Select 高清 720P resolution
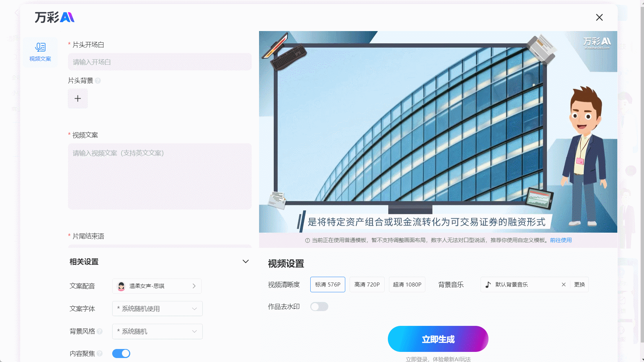 click(x=367, y=285)
